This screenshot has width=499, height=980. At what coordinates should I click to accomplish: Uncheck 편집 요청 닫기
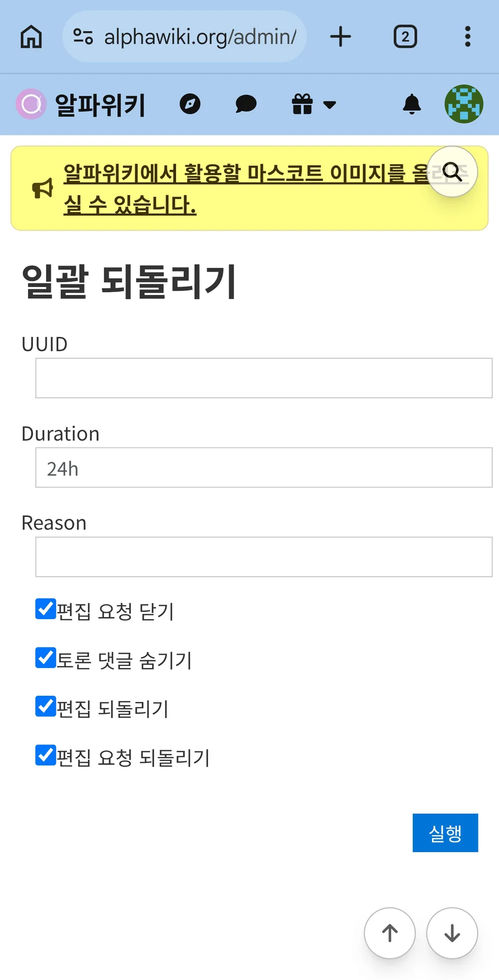pyautogui.click(x=45, y=610)
